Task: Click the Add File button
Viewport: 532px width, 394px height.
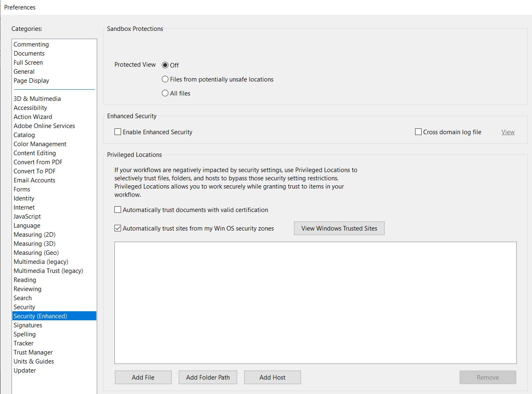Action: (x=143, y=378)
